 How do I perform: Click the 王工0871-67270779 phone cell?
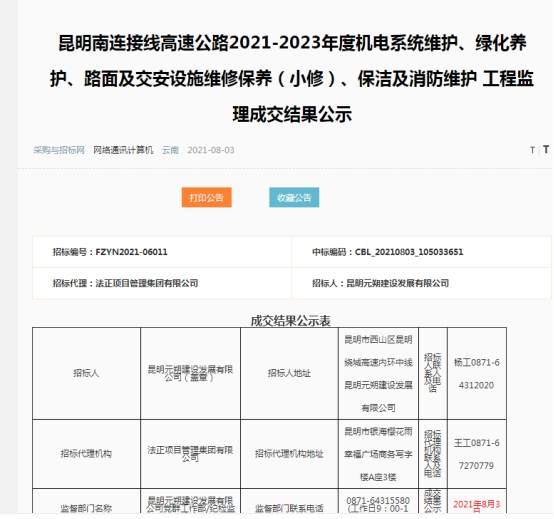477,454
